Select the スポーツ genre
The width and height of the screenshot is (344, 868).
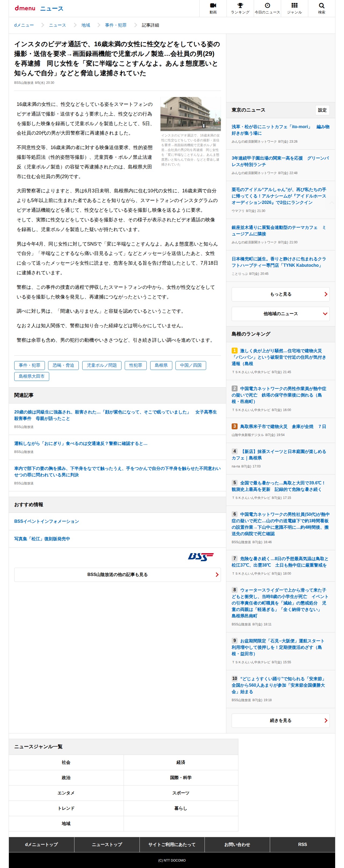(x=181, y=793)
